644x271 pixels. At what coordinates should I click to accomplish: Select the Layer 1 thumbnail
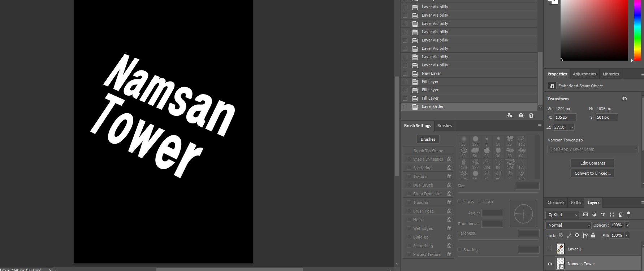pyautogui.click(x=560, y=249)
